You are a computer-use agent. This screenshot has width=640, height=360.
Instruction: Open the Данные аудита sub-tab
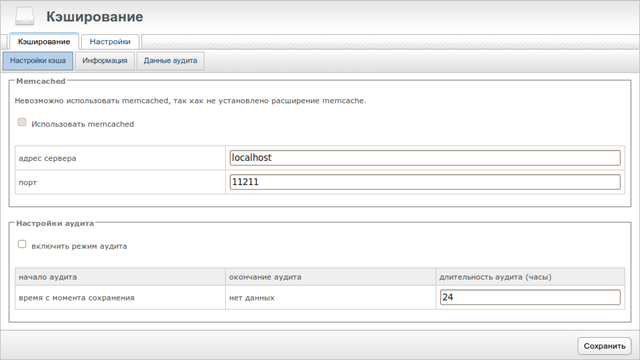tap(170, 61)
